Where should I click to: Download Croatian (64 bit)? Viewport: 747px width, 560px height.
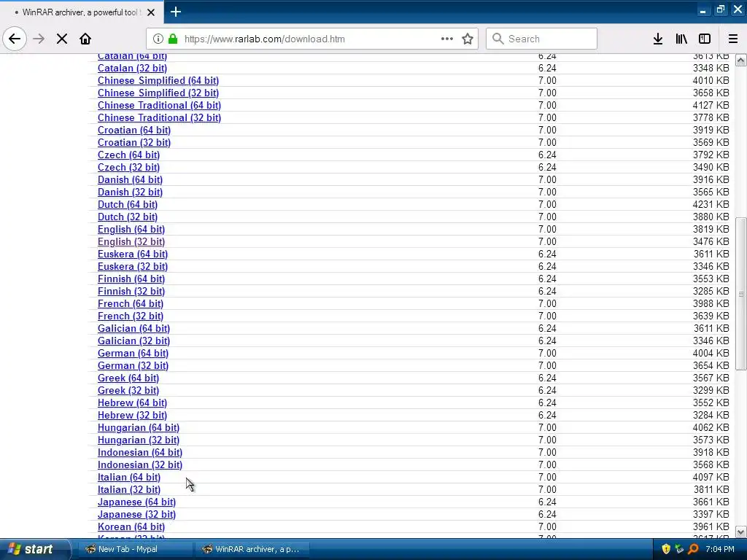tap(134, 130)
